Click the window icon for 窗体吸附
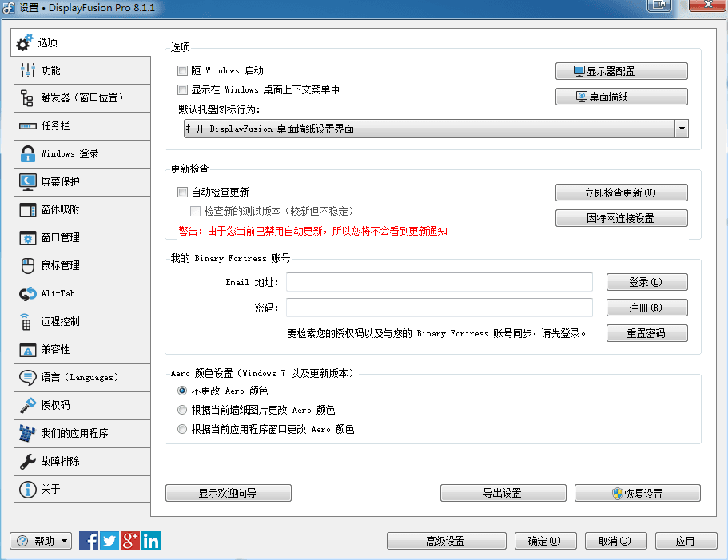728x560 pixels. tap(28, 210)
